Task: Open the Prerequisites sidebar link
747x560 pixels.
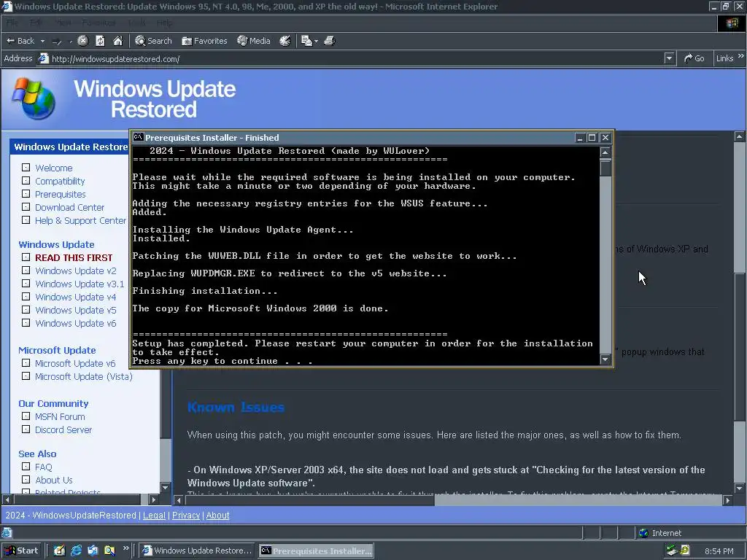Action: 61,194
